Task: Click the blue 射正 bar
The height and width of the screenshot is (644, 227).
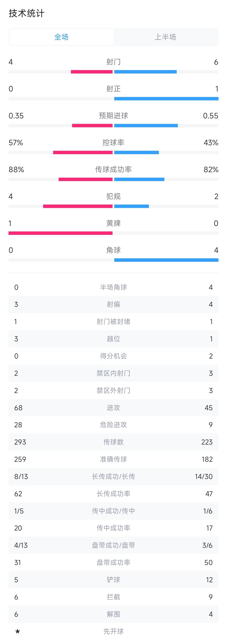Action: [166, 99]
